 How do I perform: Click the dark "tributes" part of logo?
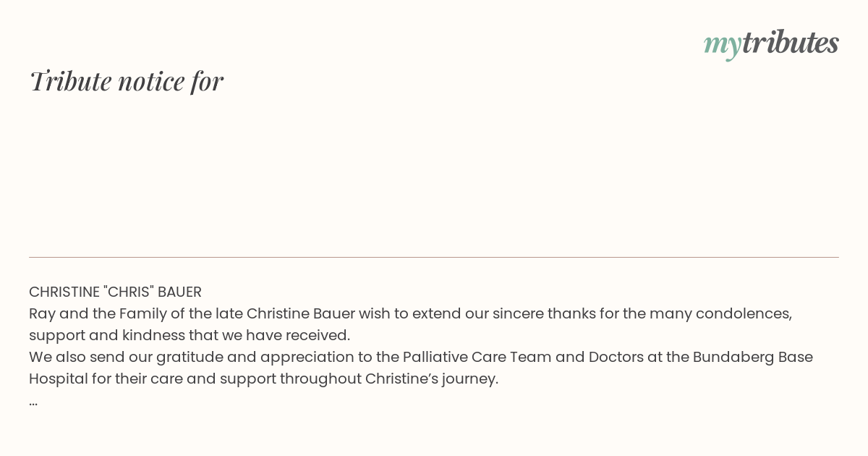(791, 43)
